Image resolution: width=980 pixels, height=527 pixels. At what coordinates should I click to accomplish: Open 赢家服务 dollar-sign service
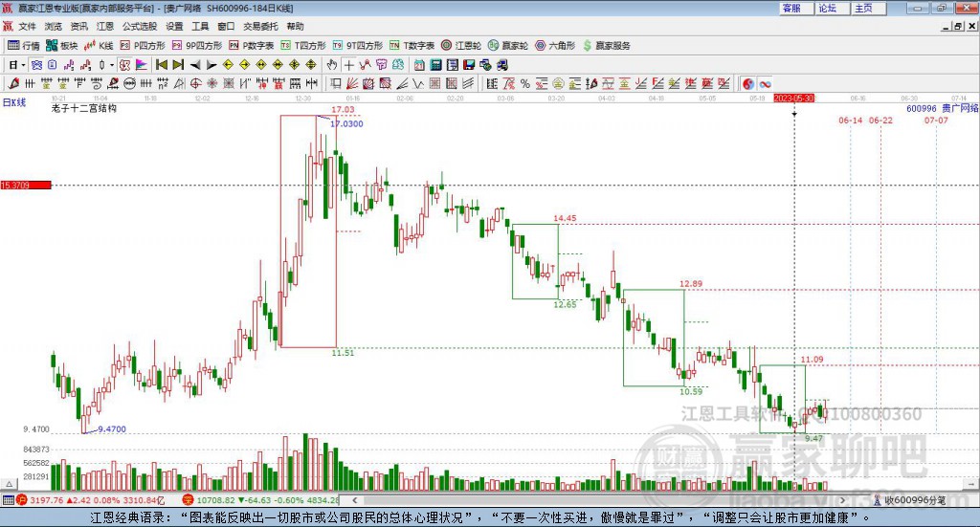(606, 46)
